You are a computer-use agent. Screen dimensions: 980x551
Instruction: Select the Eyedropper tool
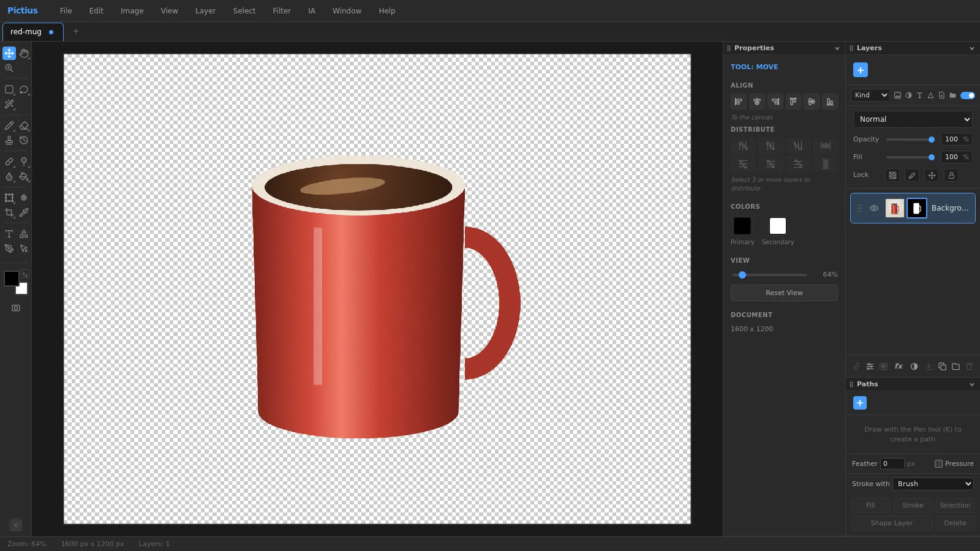tap(24, 212)
